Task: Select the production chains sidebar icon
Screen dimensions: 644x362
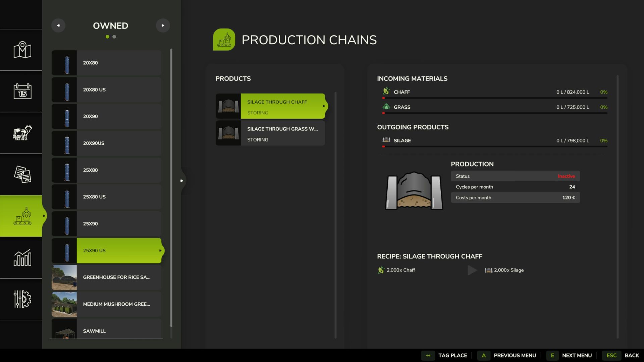Action: click(x=22, y=216)
